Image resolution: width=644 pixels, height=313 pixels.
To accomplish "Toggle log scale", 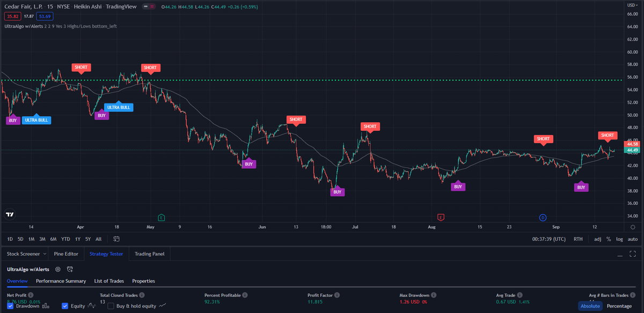I will click(620, 239).
